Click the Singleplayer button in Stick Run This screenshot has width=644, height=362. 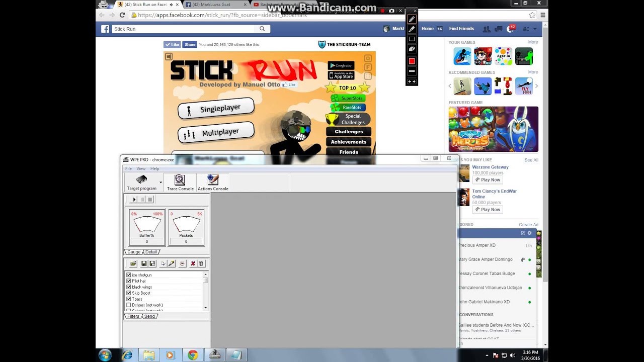pyautogui.click(x=216, y=109)
